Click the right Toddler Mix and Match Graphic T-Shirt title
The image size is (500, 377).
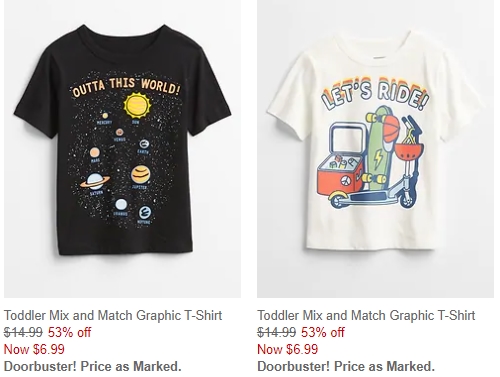point(366,315)
